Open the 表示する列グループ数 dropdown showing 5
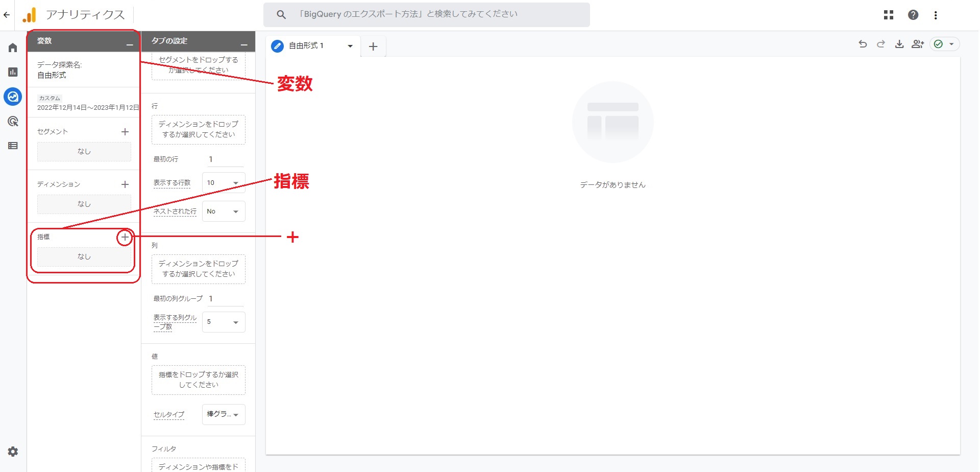This screenshot has height=472, width=980. 224,322
